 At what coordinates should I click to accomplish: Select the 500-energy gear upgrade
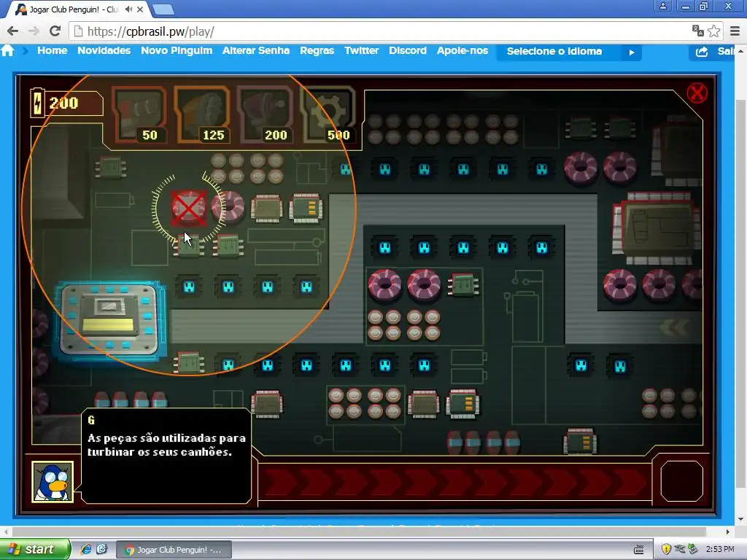(x=328, y=114)
